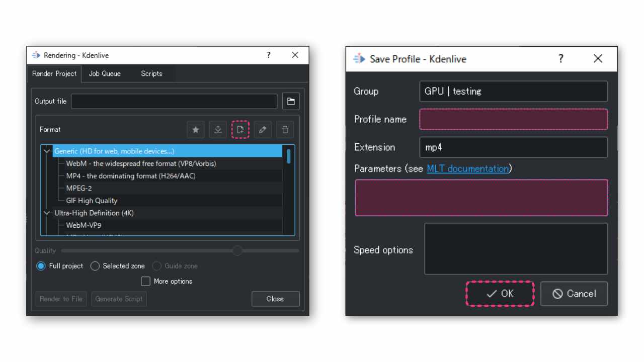Click help question mark in Save Profile dialog
This screenshot has height=362, width=644.
point(561,59)
